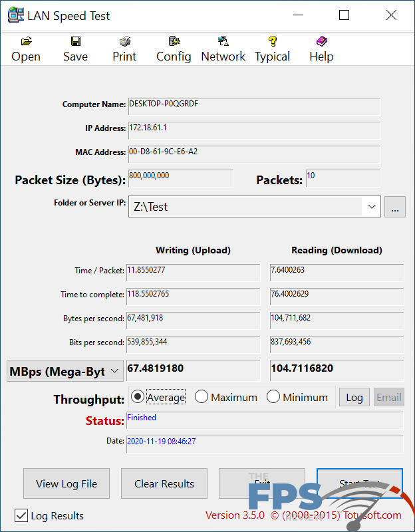Expand the Folder or Server IP dropdown
The width and height of the screenshot is (415, 532).
point(372,206)
